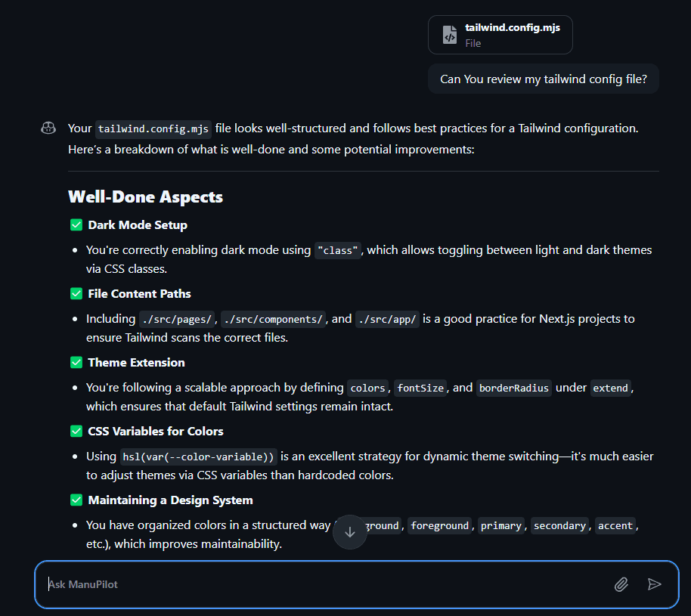Click the borderRadius inline code chip
The image size is (691, 616).
pos(514,388)
